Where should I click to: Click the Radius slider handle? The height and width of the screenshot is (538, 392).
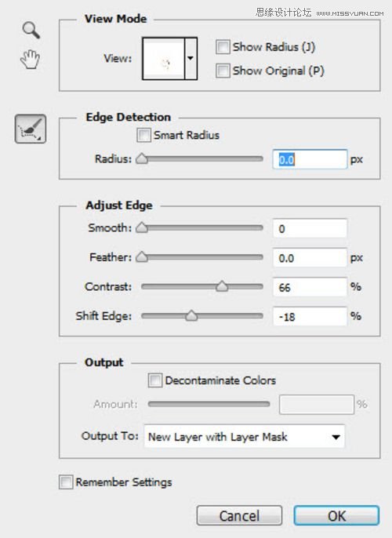[142, 159]
